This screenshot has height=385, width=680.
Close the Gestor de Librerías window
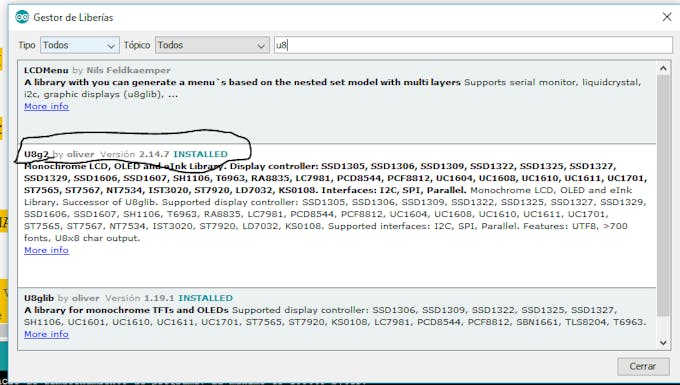(667, 17)
